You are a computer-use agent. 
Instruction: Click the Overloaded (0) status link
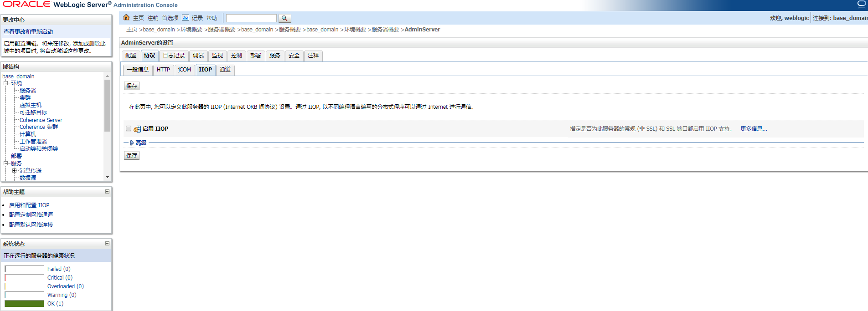click(66, 286)
